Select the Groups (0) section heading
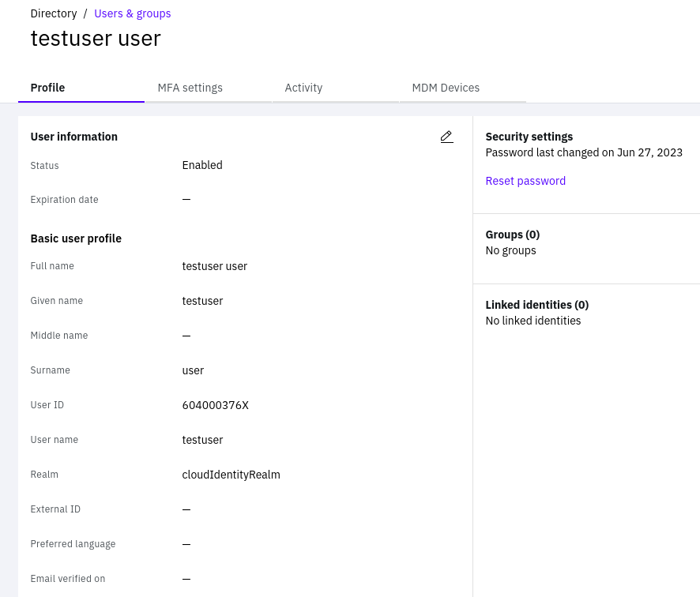 (x=512, y=235)
